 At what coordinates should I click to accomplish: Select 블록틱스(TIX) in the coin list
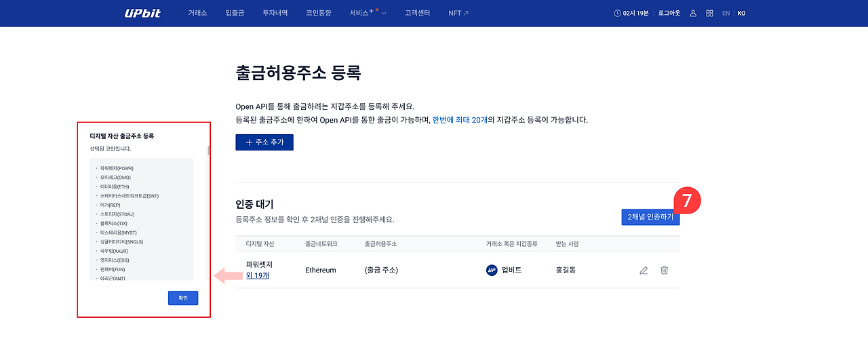point(113,223)
